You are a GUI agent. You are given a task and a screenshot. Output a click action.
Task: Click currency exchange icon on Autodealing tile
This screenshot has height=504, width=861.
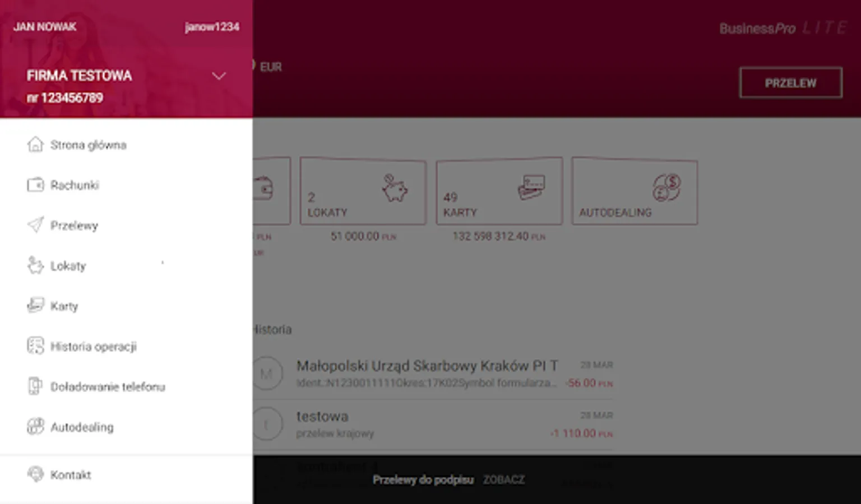[666, 188]
